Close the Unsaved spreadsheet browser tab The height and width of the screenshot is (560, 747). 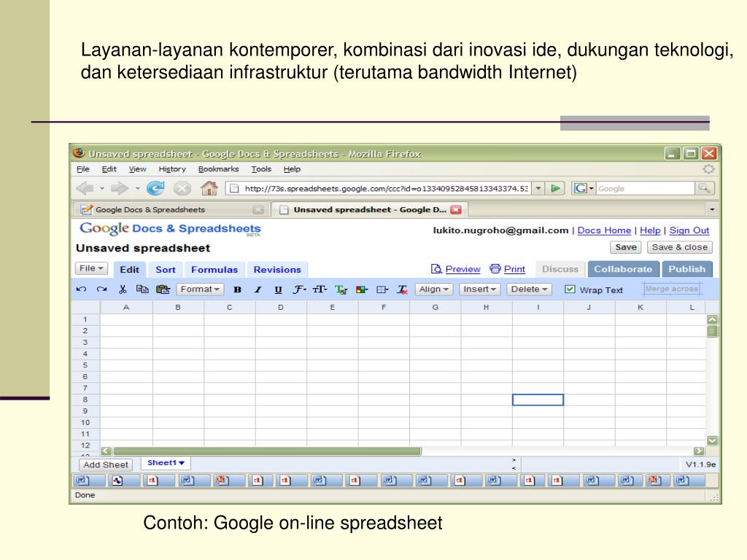[x=456, y=209]
